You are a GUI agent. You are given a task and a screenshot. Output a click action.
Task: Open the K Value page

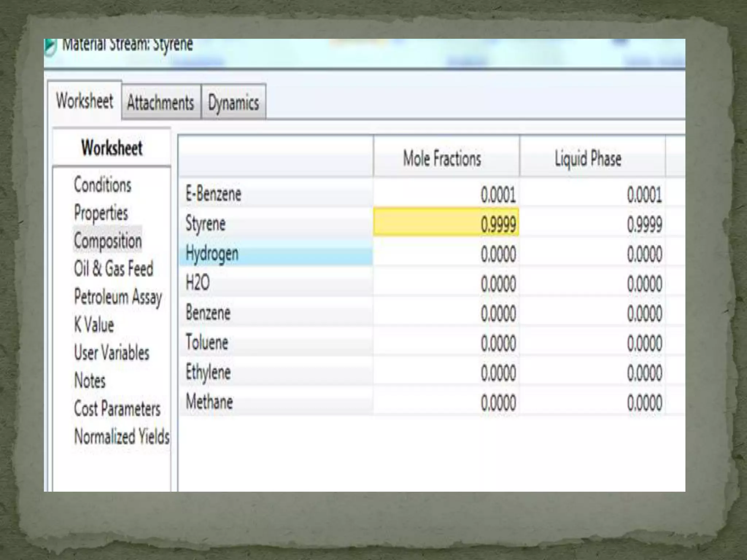click(x=94, y=324)
